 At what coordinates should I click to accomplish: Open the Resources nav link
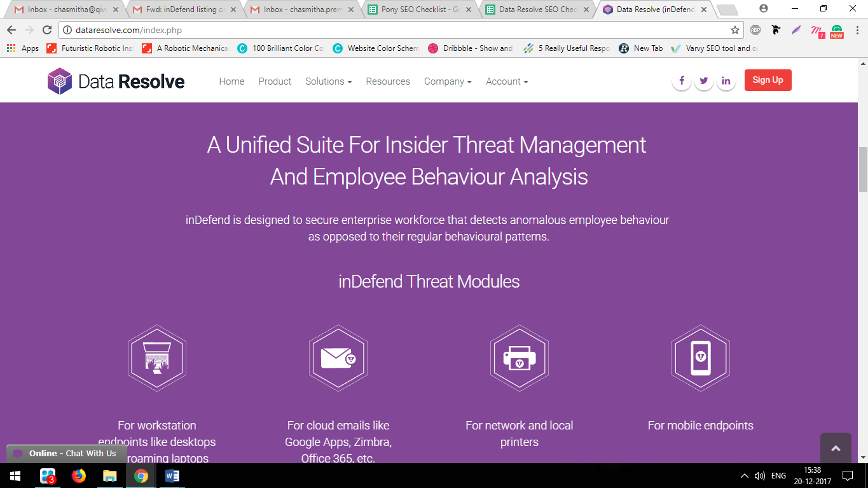tap(388, 81)
